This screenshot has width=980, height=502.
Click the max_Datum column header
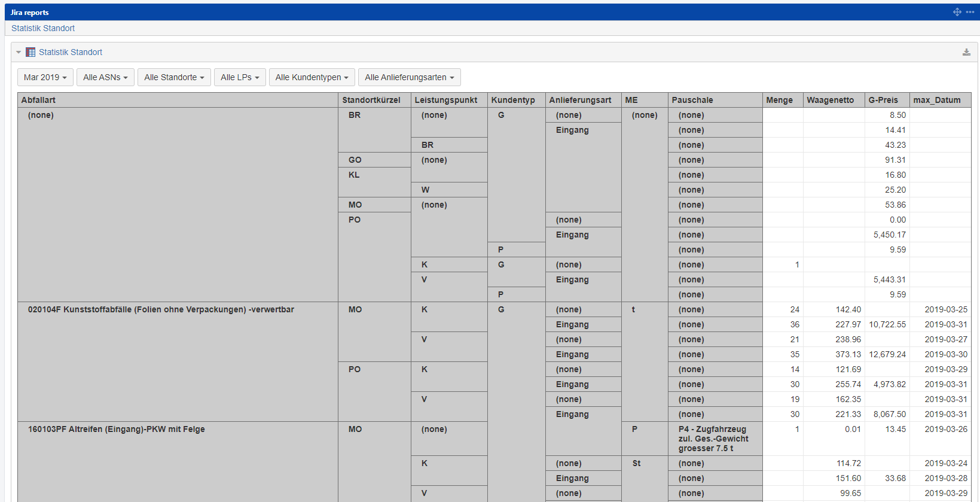940,100
